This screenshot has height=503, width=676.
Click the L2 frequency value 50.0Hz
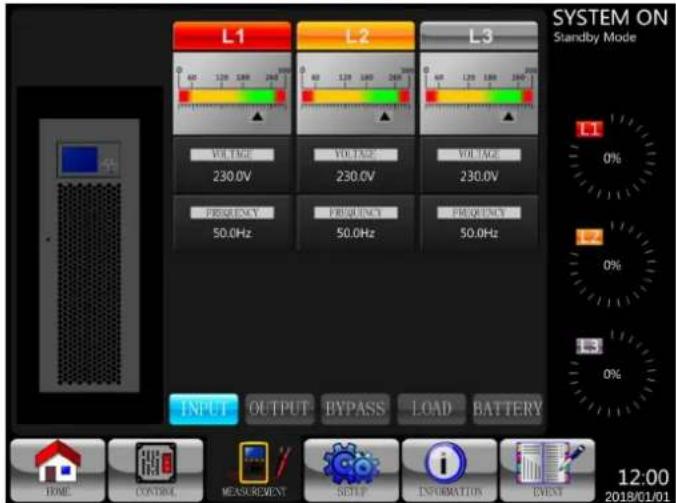pyautogui.click(x=356, y=233)
